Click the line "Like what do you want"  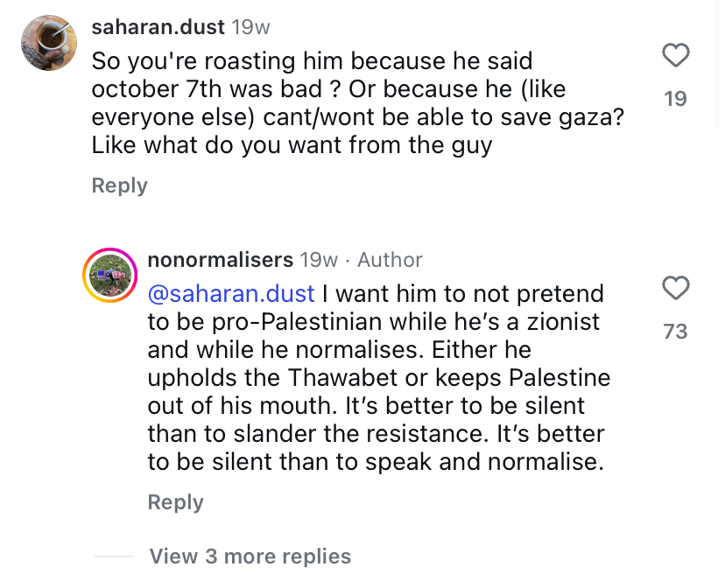[x=292, y=145]
